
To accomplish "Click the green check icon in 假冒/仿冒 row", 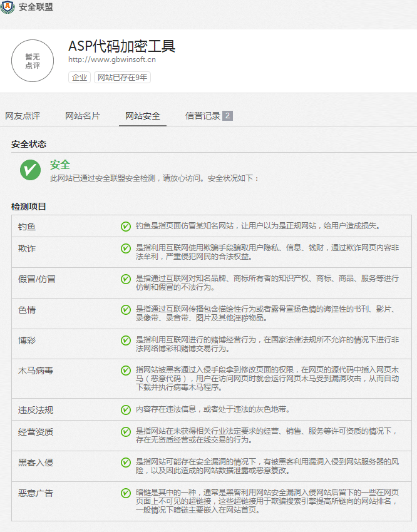I will click(126, 279).
